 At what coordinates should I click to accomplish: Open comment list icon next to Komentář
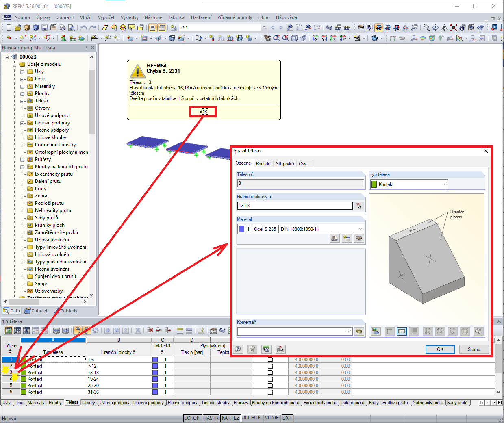tap(359, 331)
